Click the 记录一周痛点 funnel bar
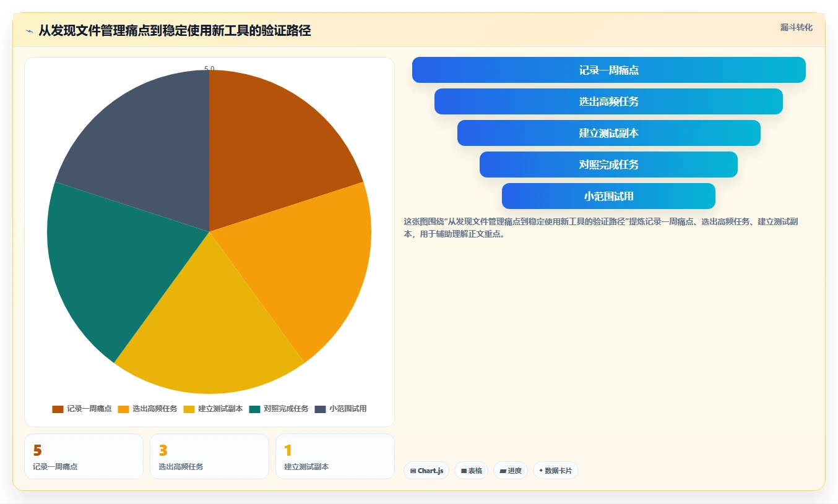838x504 pixels. coord(609,70)
